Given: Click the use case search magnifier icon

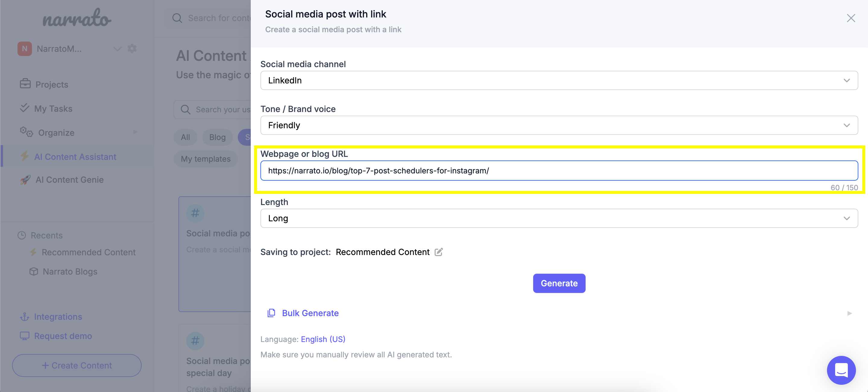Looking at the screenshot, I should coord(185,110).
